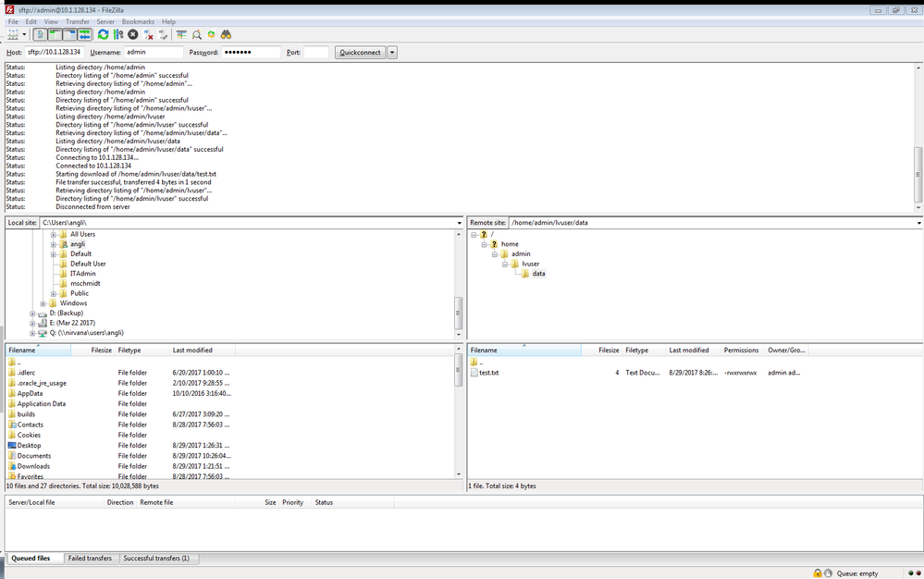Viewport: 924px width, 579px height.
Task: Select the remote home folder
Action: pos(510,244)
